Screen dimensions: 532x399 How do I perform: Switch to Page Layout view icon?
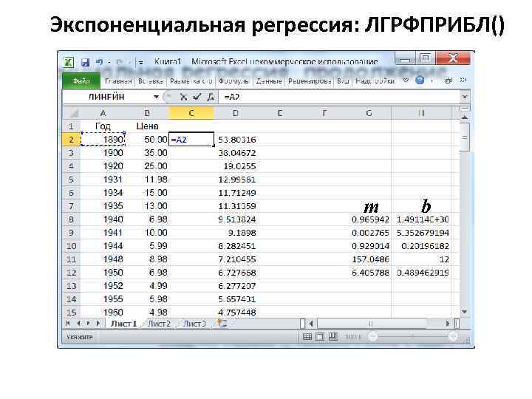click(x=320, y=337)
